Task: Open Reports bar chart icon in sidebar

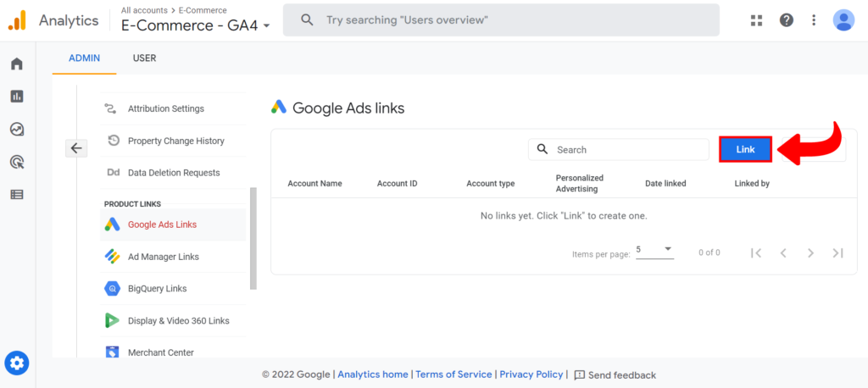Action: [x=17, y=97]
